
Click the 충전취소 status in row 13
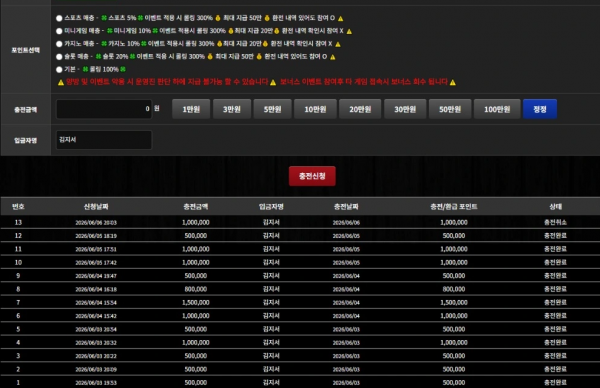[x=556, y=222]
